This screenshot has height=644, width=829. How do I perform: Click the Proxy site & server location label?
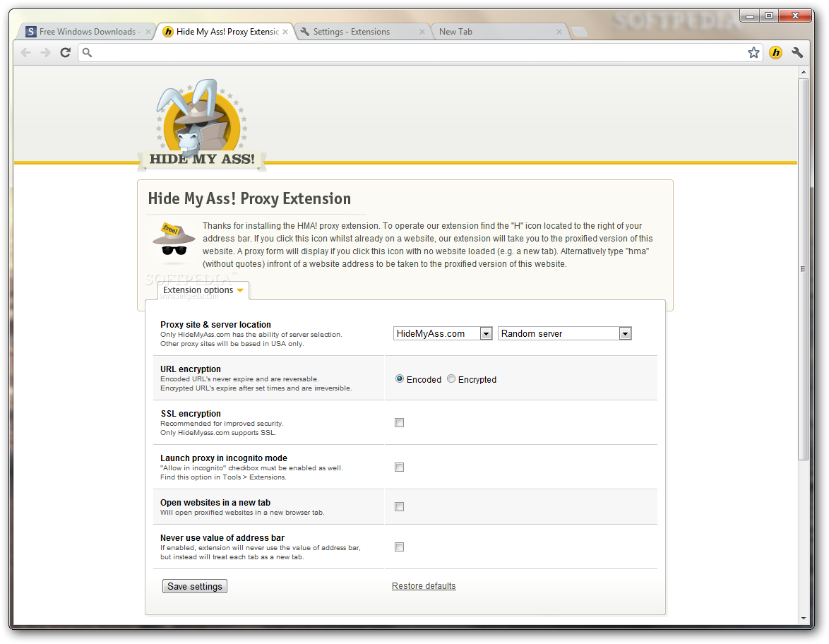click(x=215, y=325)
